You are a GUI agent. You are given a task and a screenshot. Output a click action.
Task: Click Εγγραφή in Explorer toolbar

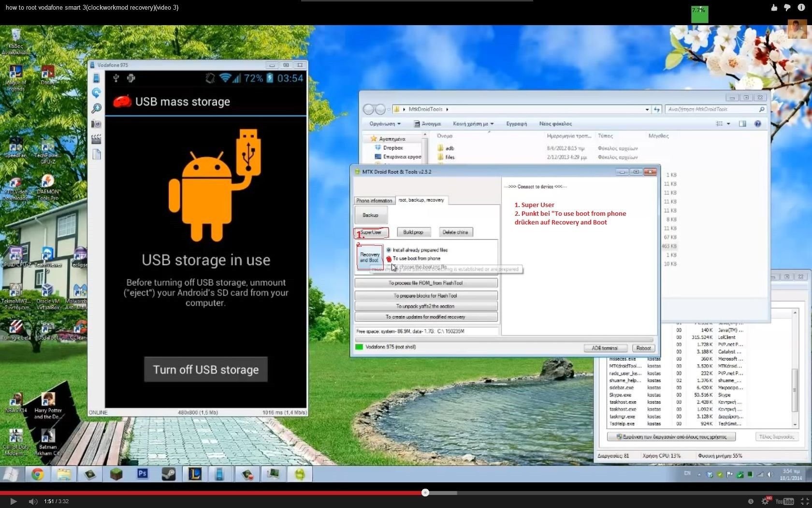pos(516,124)
